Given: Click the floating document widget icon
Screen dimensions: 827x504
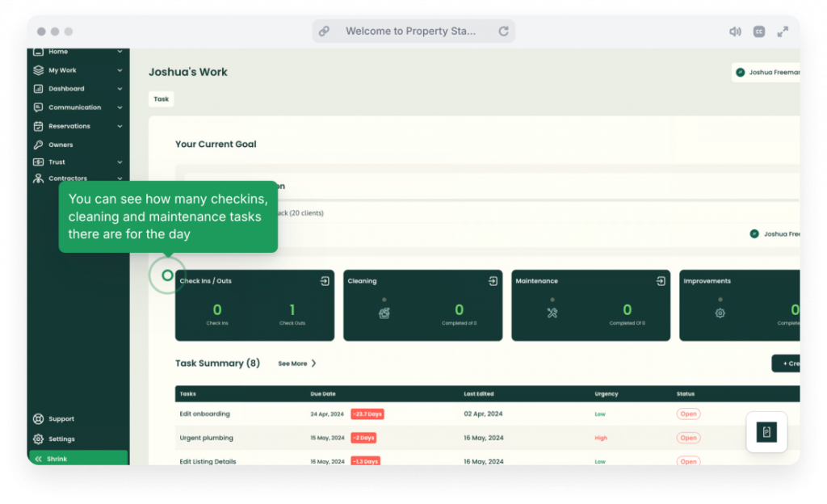Looking at the screenshot, I should [766, 432].
